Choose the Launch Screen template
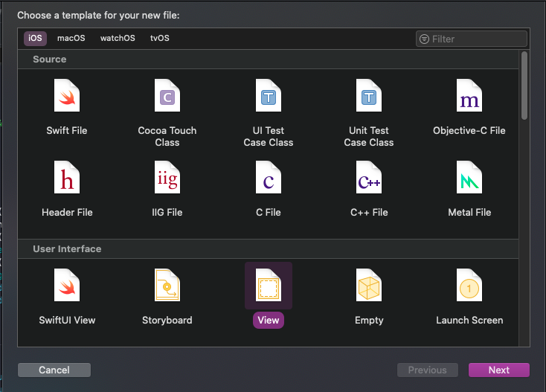Viewport: 546px width, 392px height. 469,286
